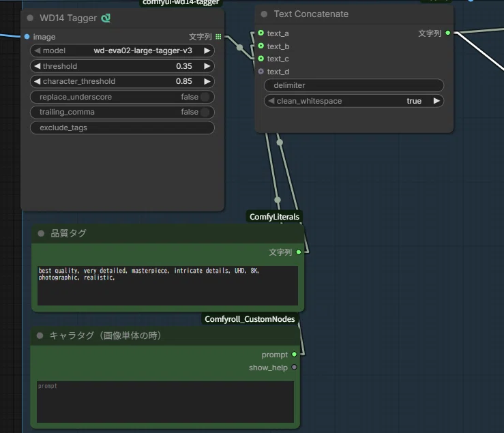Click the text_a input socket

261,33
